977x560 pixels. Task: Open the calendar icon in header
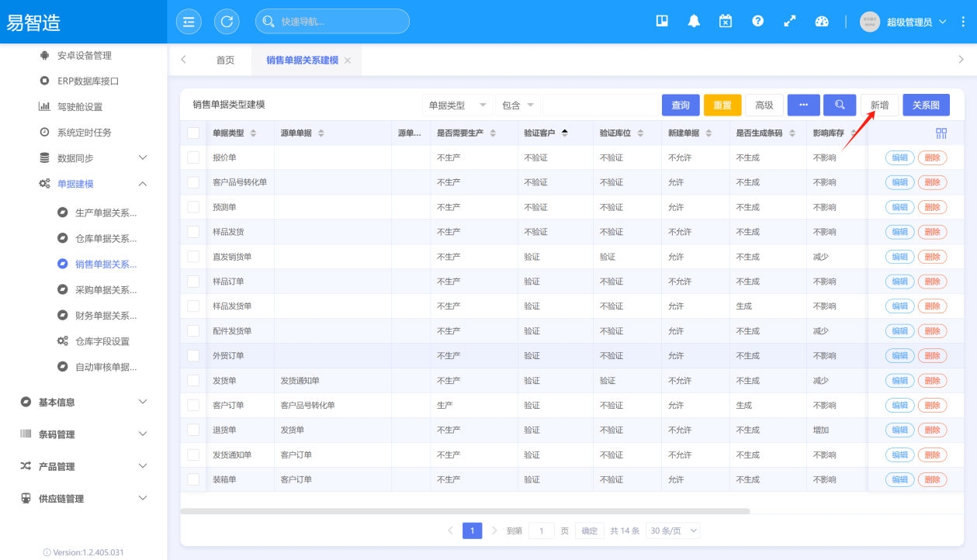[726, 22]
